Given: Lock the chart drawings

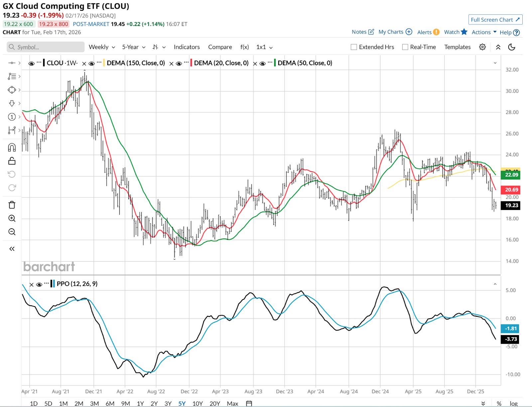Looking at the screenshot, I should click(12, 161).
